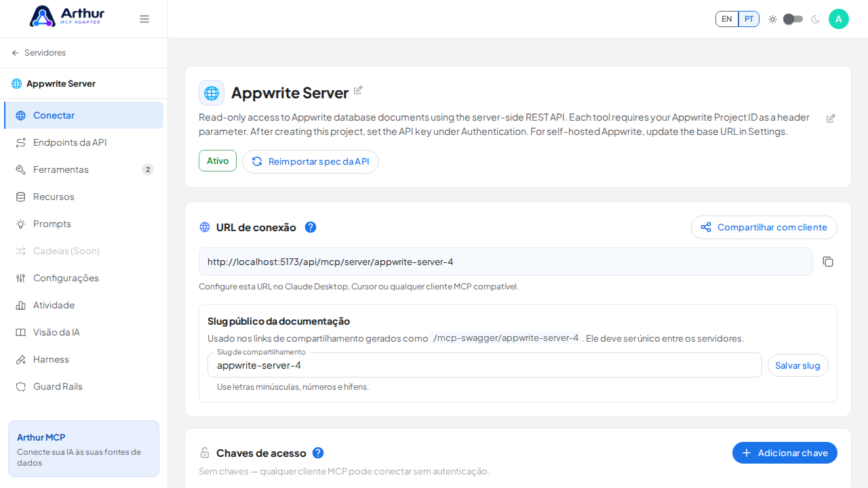
Task: Edit the server description pencil icon
Action: 831,119
